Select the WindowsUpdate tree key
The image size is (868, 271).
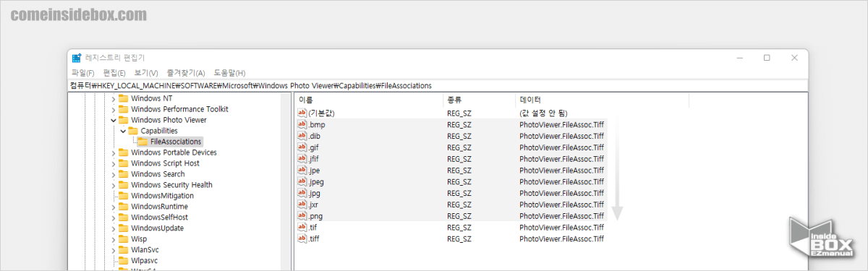(x=157, y=228)
